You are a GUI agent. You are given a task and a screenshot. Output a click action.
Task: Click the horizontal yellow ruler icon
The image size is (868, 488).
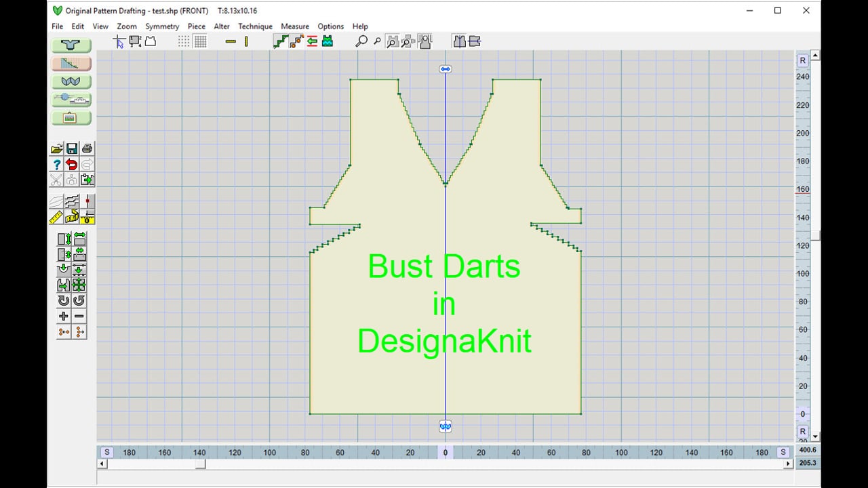coord(231,41)
